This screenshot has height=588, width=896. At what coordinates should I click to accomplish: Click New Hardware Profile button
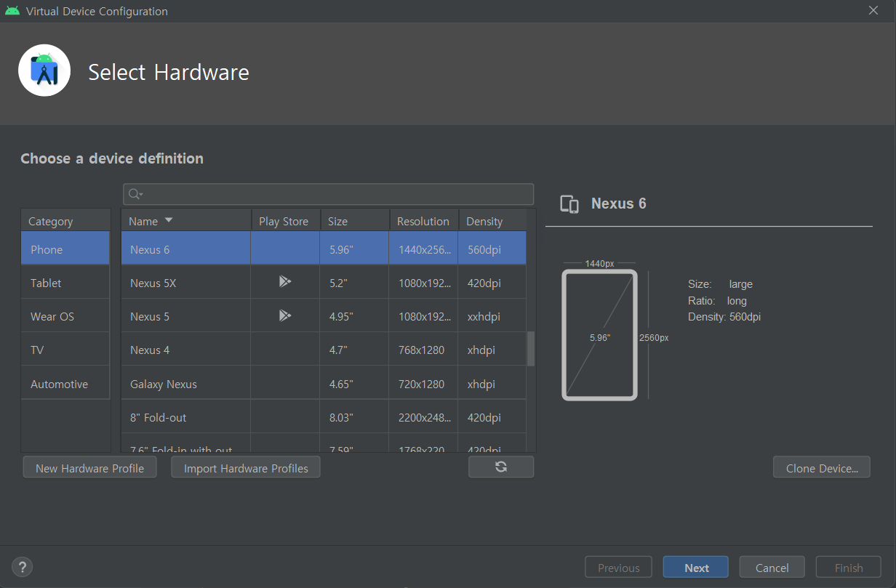pyautogui.click(x=89, y=468)
